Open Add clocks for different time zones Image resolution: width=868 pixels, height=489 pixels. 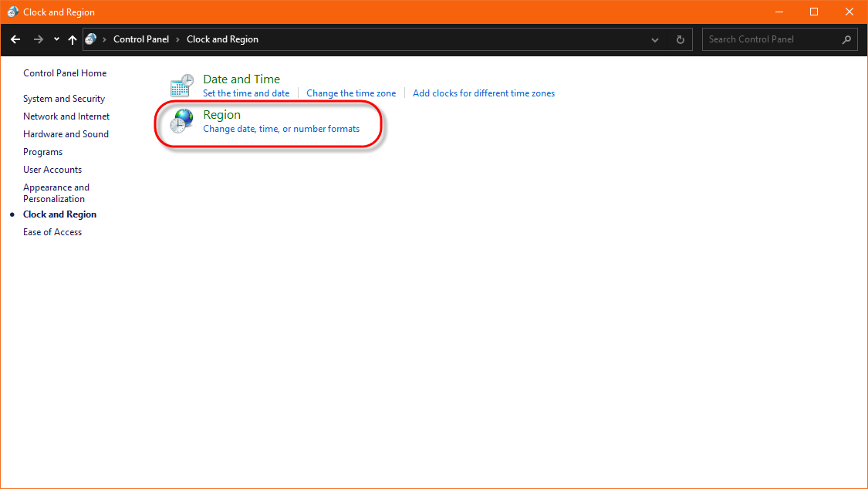pos(484,93)
